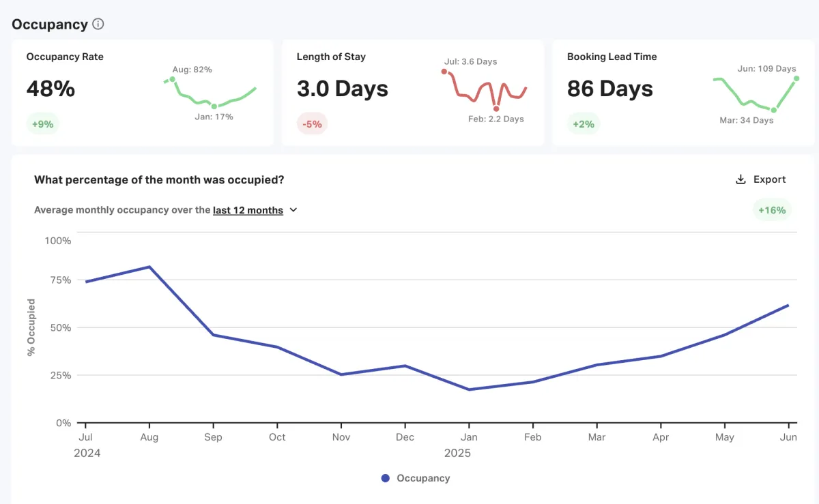This screenshot has height=504, width=819.
Task: Click the Export button label
Action: click(x=769, y=179)
